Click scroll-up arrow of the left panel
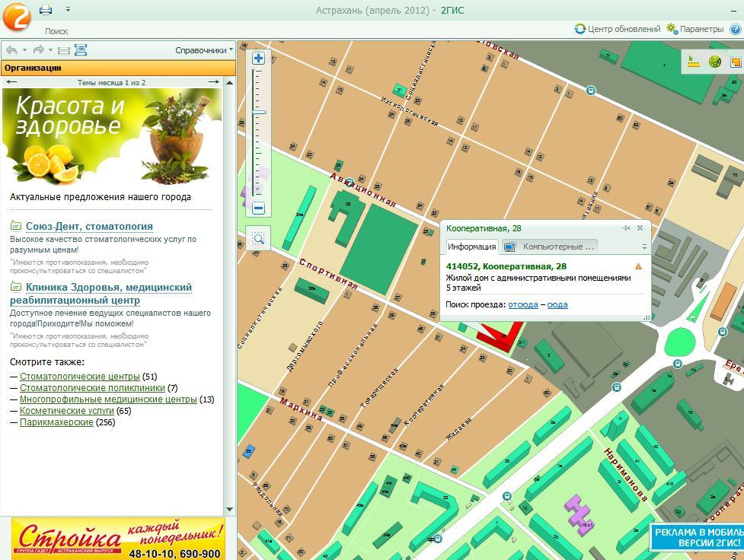Image resolution: width=744 pixels, height=560 pixels. tap(230, 82)
